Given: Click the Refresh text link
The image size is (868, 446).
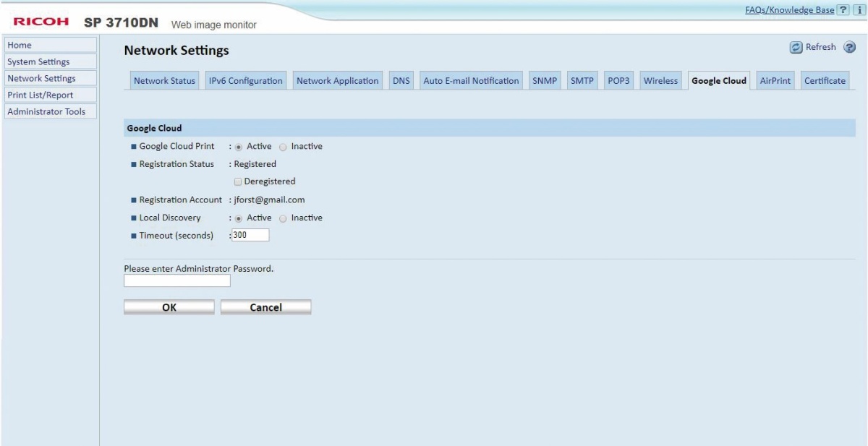Looking at the screenshot, I should click(x=821, y=48).
